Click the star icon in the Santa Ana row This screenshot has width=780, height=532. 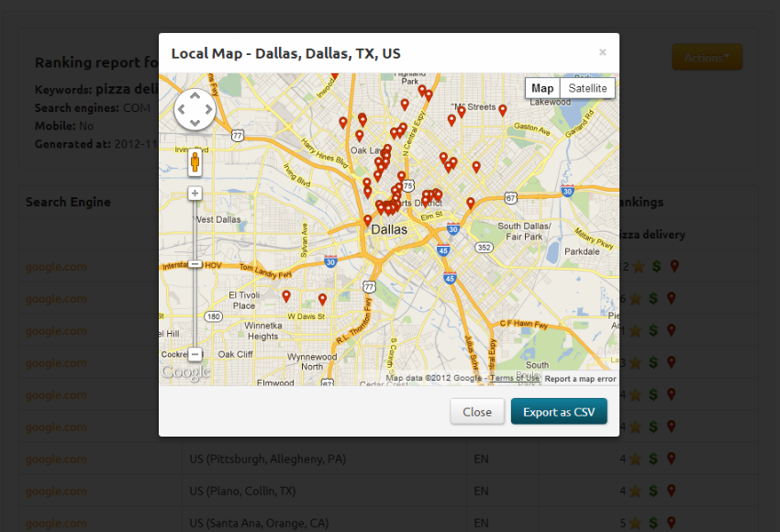[635, 524]
